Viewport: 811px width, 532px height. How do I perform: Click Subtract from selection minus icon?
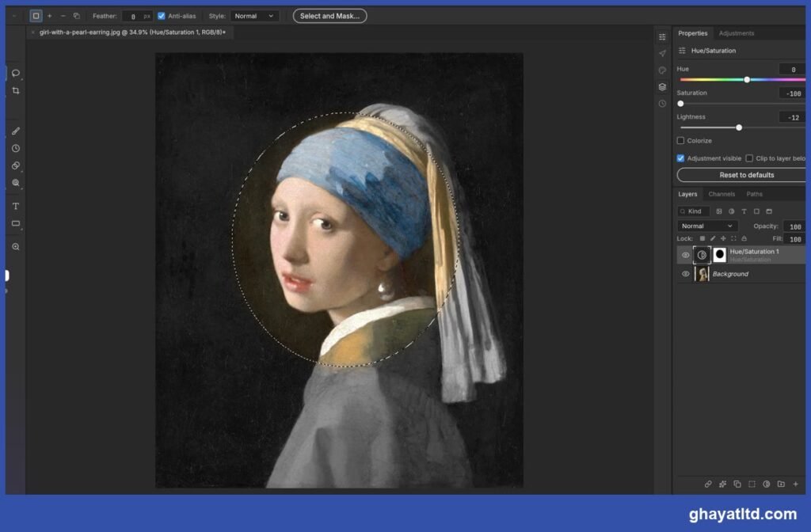coord(63,16)
